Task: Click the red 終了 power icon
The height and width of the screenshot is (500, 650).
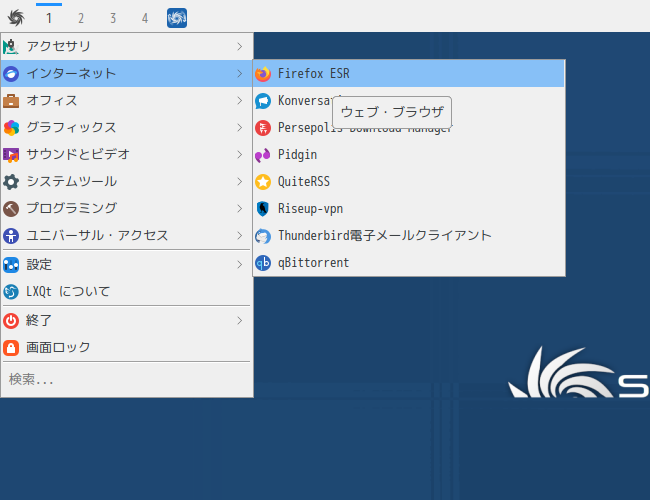Action: [11, 320]
